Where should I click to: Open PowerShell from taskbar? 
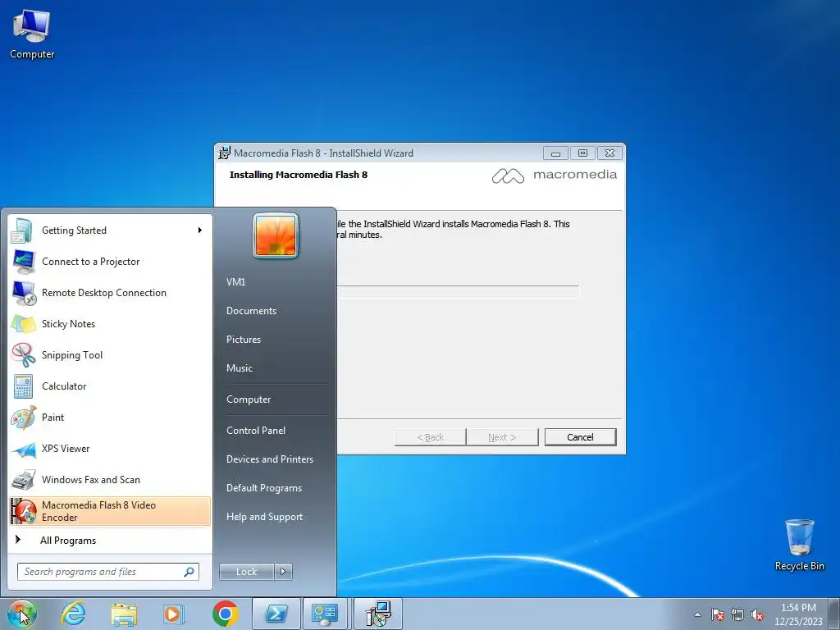click(276, 614)
